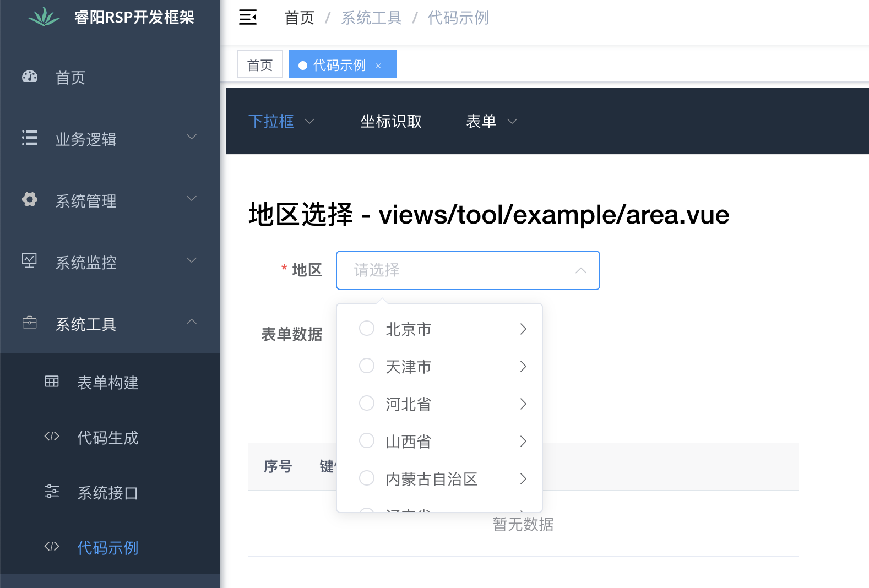Click the table icon beside 表单构建

click(52, 382)
